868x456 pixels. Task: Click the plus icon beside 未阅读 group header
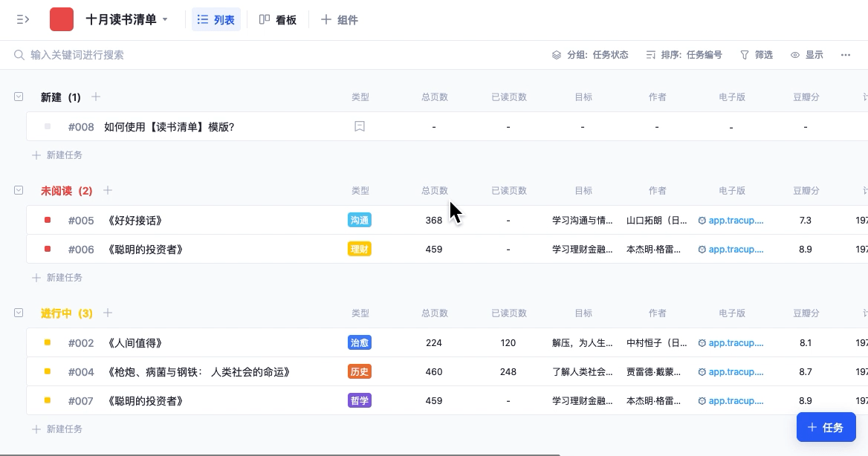pos(108,190)
